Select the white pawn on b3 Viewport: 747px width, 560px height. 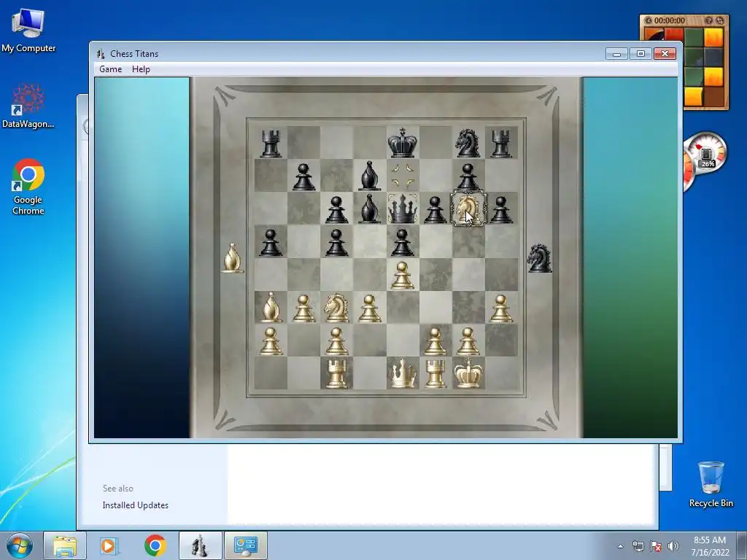pos(304,308)
